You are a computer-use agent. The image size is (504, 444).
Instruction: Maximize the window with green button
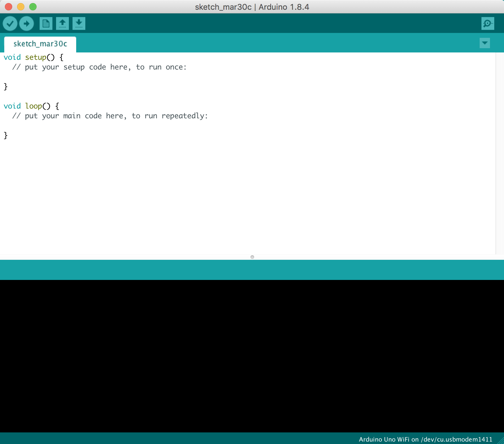[x=33, y=7]
